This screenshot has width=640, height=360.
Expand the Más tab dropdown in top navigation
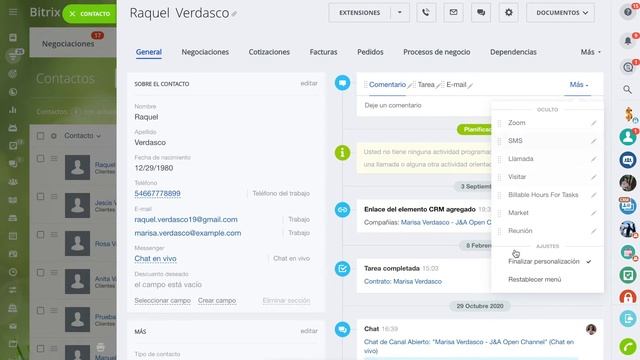(591, 52)
